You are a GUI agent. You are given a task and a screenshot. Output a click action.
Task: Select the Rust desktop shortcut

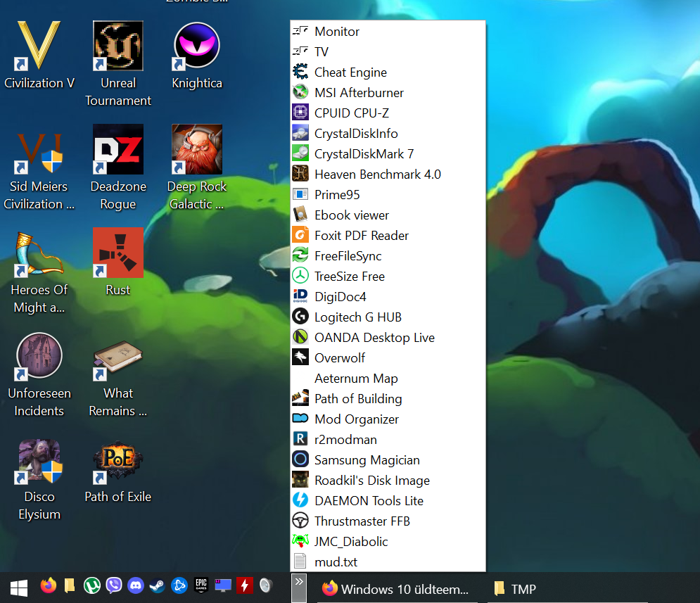click(118, 262)
